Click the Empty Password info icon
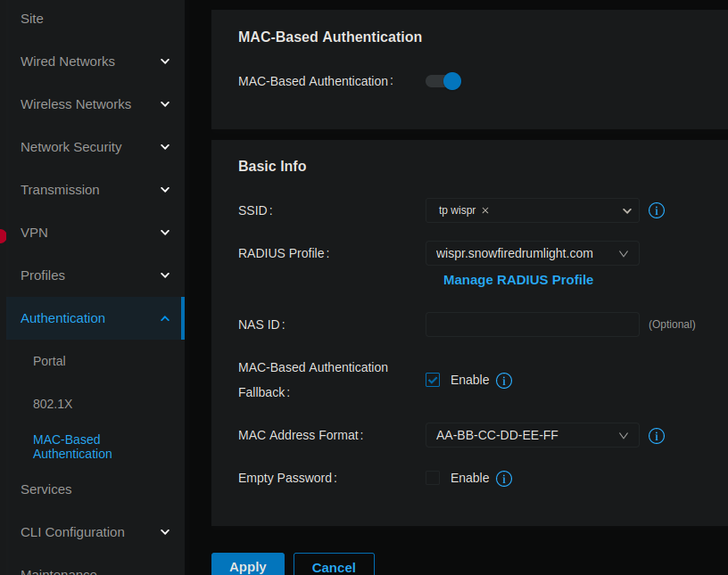The width and height of the screenshot is (728, 575). coord(503,479)
